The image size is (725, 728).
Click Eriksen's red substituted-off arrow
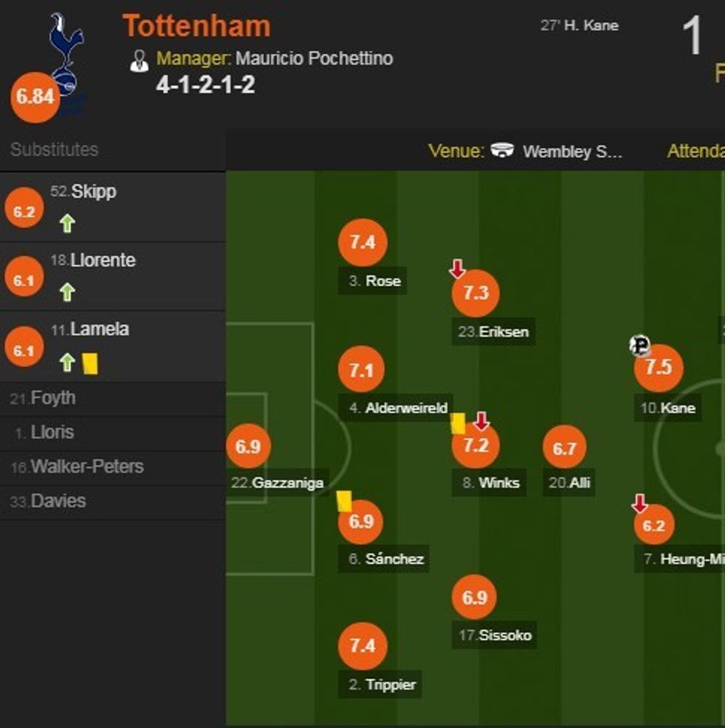pyautogui.click(x=457, y=269)
